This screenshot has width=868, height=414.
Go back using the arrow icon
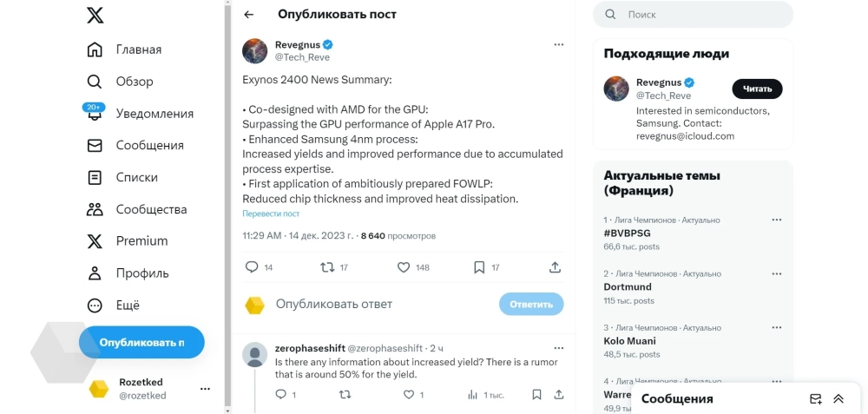[249, 15]
